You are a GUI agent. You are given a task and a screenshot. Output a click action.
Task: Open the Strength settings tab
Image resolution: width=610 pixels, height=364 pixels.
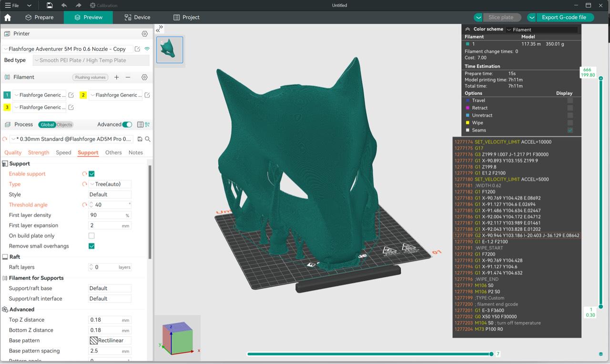coord(39,152)
